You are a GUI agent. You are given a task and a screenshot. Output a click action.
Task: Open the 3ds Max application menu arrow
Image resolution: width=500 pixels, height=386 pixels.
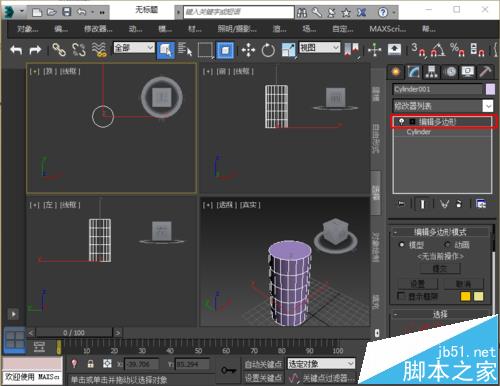pyautogui.click(x=22, y=11)
